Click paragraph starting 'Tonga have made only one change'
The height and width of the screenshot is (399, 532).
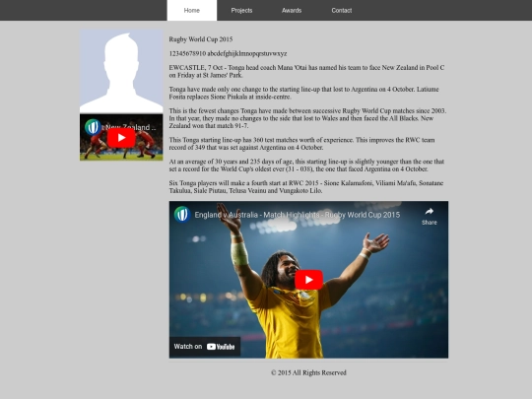point(304,93)
